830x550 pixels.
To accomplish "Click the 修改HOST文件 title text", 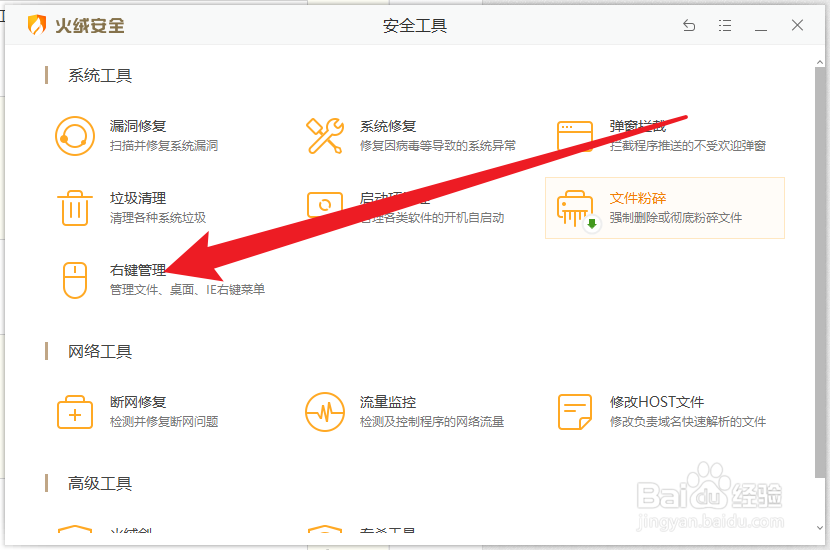I will click(657, 402).
